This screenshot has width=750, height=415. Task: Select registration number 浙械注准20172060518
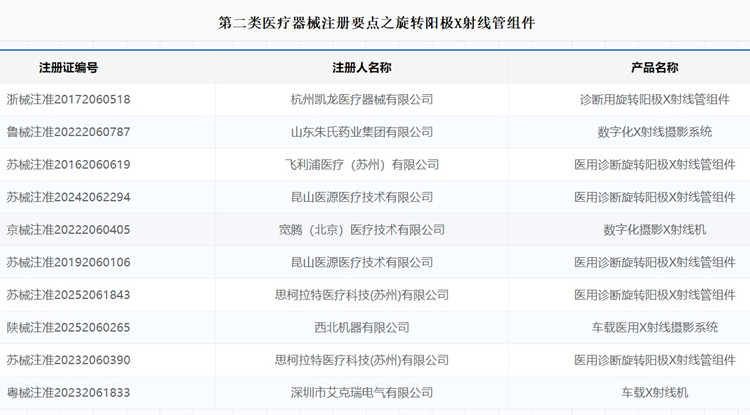68,100
